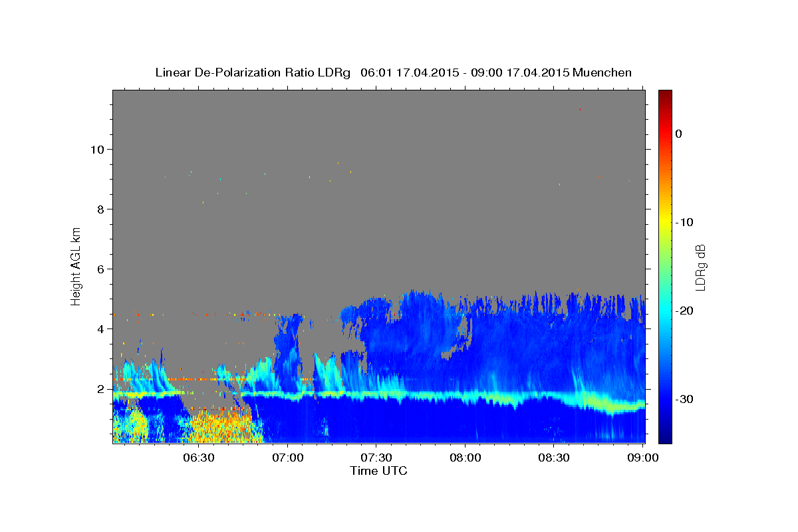Screen dimensions: 798x532
Task: Click the 'LDRg dB' colorbar label
Action: [700, 267]
